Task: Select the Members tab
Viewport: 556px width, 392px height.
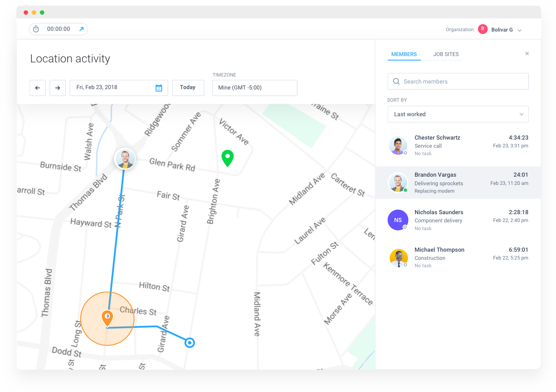Action: pos(404,54)
